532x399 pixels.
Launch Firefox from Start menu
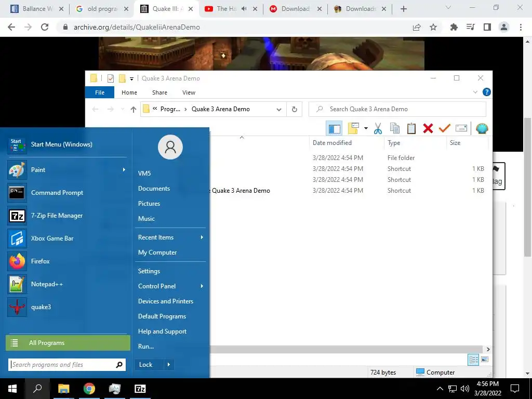(67, 261)
